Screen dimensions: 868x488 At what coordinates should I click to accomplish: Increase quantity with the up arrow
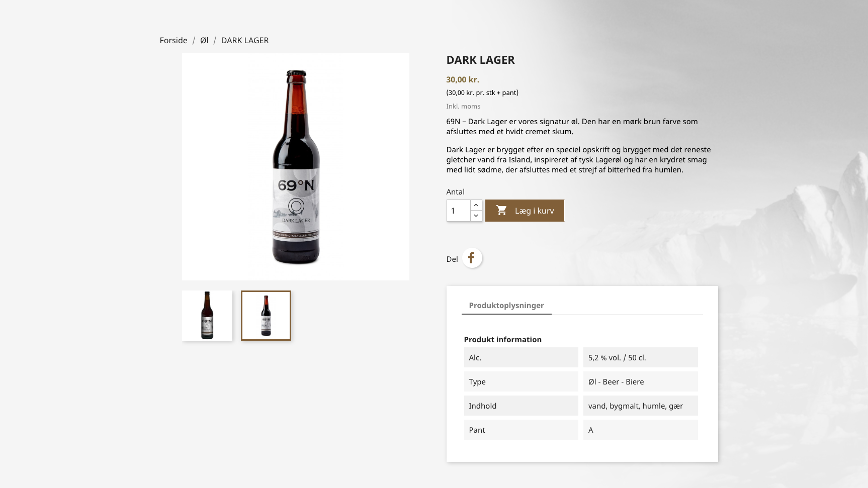pyautogui.click(x=476, y=205)
